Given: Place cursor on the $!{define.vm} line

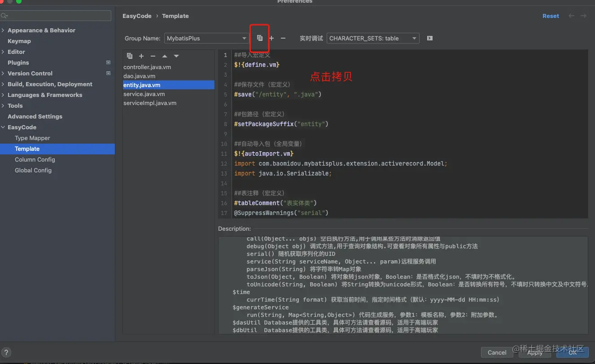Looking at the screenshot, I should [x=257, y=65].
